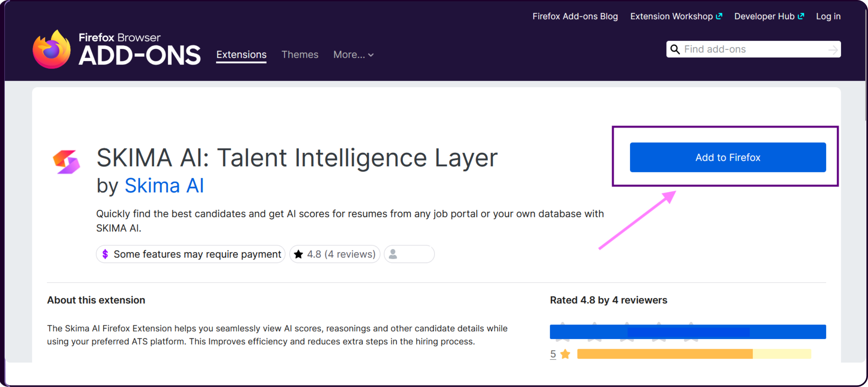Click 'Rated 4.8 by 4 reviewers' heading
Screen dimensions: 868x387
[x=608, y=300]
